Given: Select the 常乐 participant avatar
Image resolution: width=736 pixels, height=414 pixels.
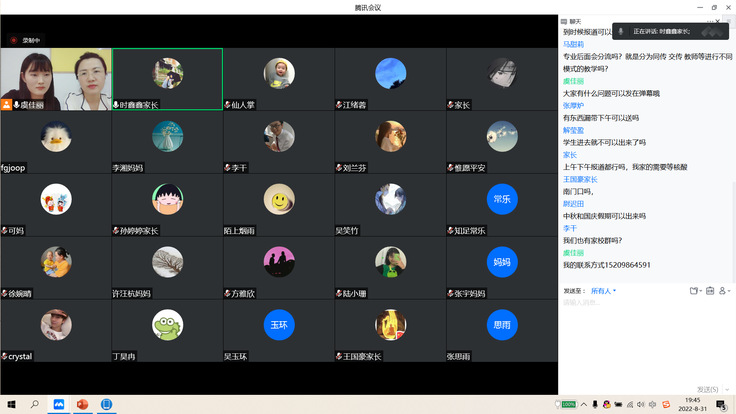Looking at the screenshot, I should (x=502, y=198).
